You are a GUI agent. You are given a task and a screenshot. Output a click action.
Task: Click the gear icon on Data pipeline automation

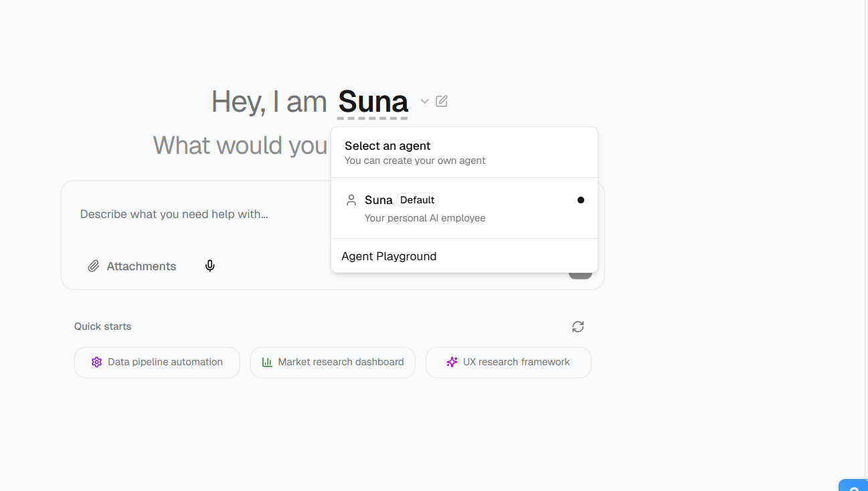96,362
